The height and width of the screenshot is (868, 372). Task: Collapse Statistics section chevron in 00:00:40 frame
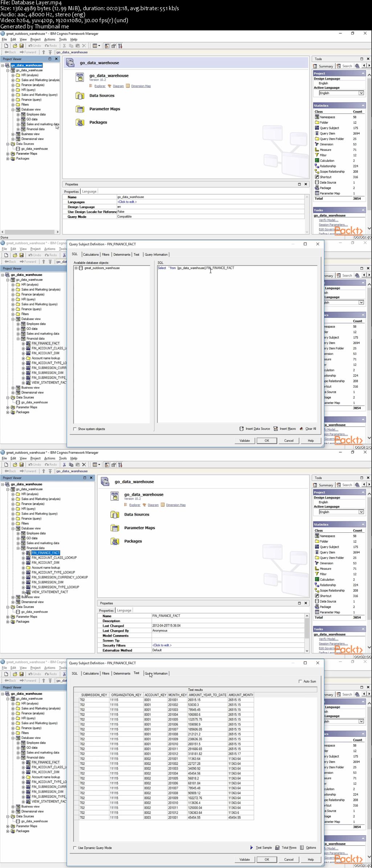[x=363, y=105]
